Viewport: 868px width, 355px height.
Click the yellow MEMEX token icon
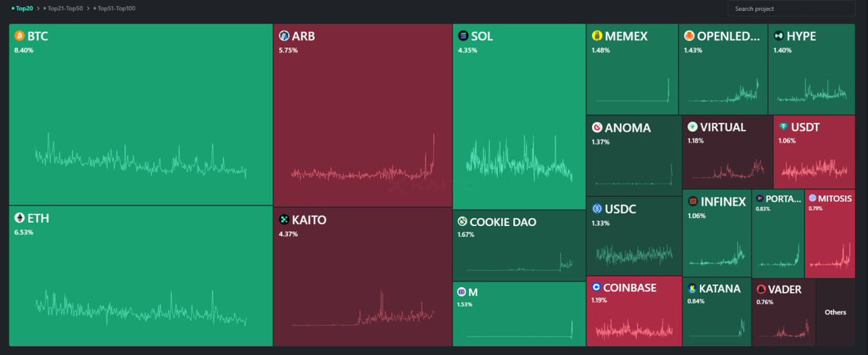pyautogui.click(x=597, y=36)
